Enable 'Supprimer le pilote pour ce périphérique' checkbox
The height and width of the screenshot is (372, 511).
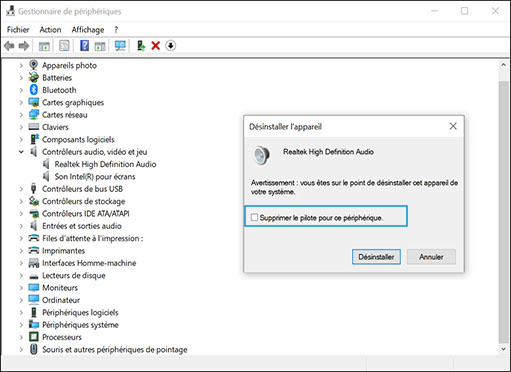[x=254, y=217]
